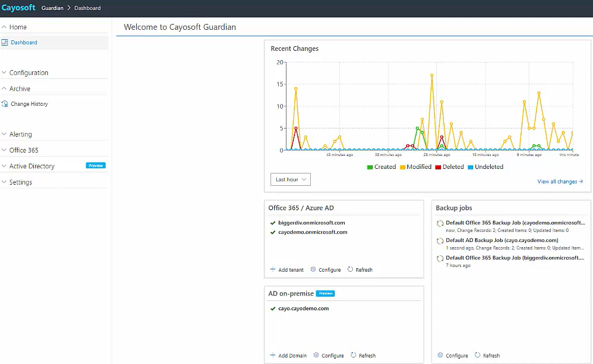This screenshot has width=593, height=364.
Task: Click AD on-premise Configure gear icon
Action: tap(316, 355)
